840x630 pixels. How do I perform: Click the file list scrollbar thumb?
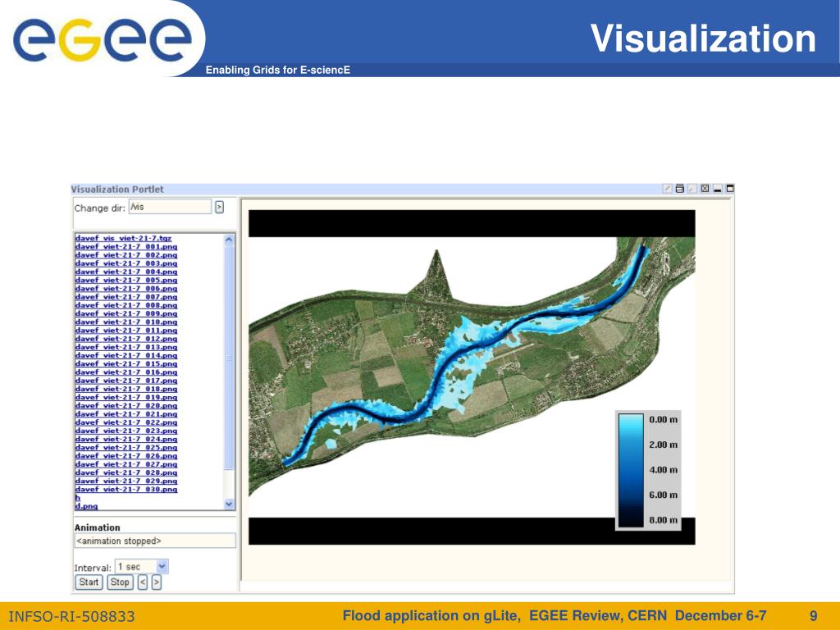point(230,358)
